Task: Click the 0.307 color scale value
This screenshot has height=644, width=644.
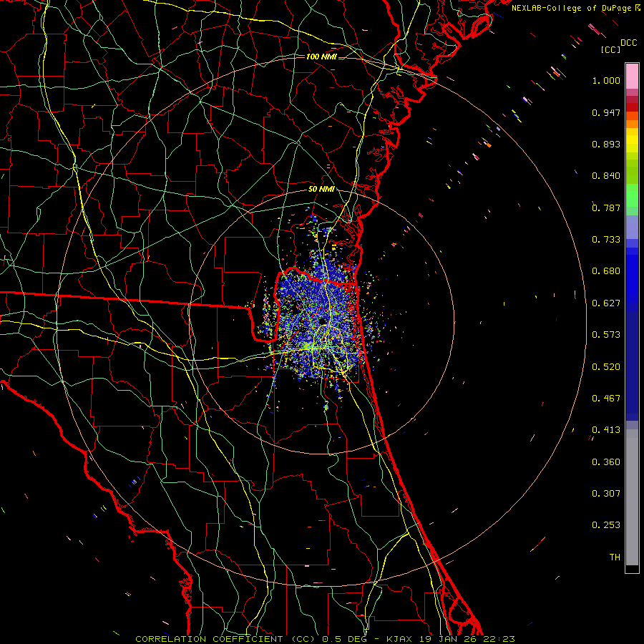Action: tap(606, 494)
